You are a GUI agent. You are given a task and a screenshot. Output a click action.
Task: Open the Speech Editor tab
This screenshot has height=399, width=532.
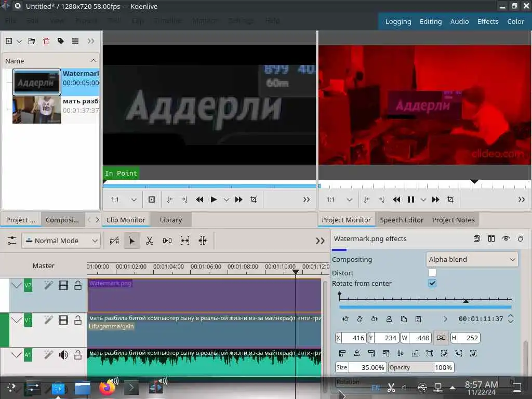[x=402, y=220]
